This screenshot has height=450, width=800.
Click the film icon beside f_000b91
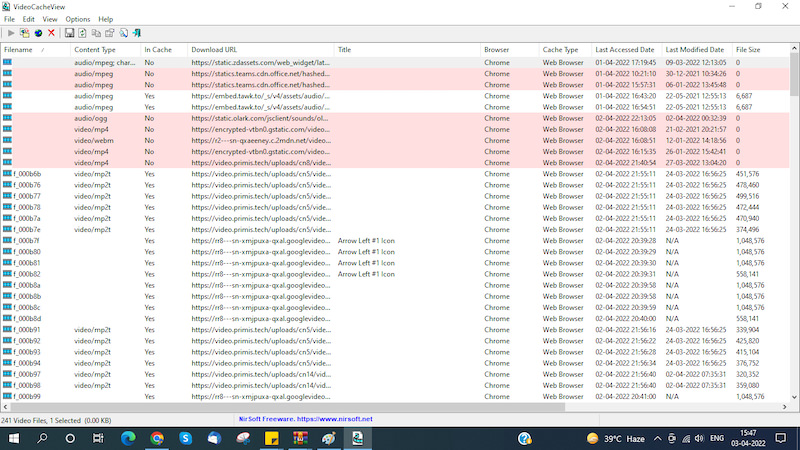click(7, 330)
